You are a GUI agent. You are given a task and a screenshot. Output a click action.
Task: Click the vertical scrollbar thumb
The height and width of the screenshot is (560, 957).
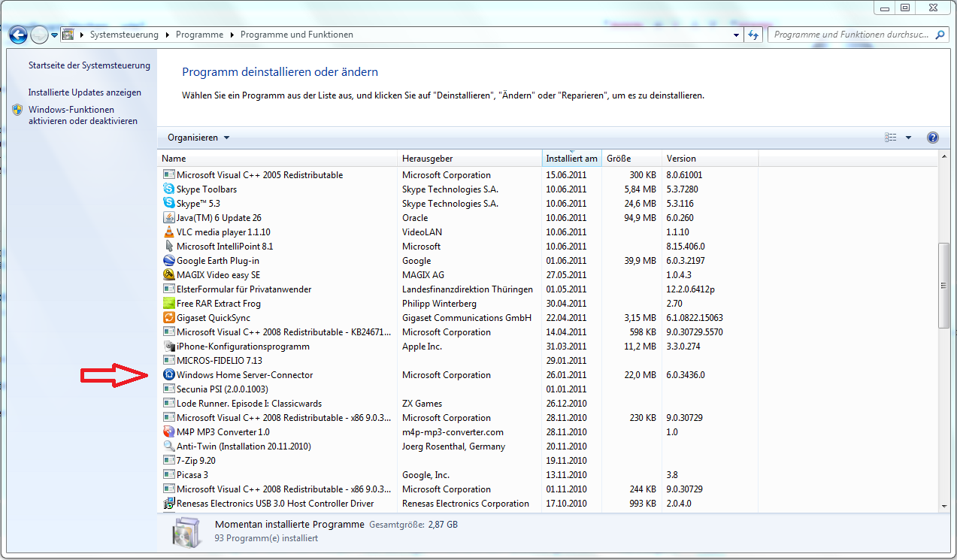click(x=944, y=286)
